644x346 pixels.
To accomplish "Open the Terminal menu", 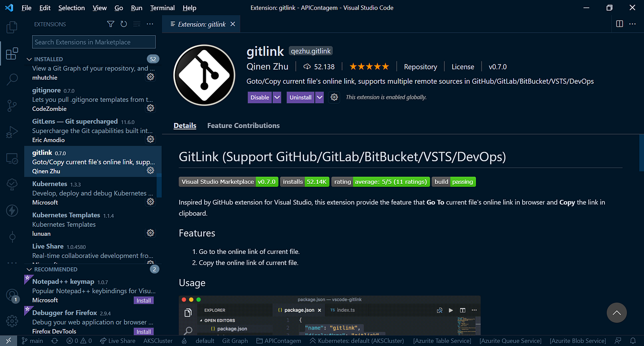I will pos(162,8).
